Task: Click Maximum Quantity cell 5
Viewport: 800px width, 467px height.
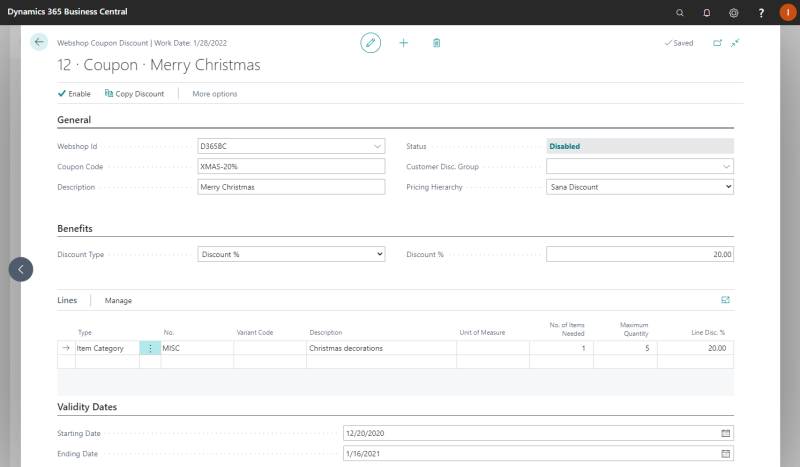Action: point(625,348)
